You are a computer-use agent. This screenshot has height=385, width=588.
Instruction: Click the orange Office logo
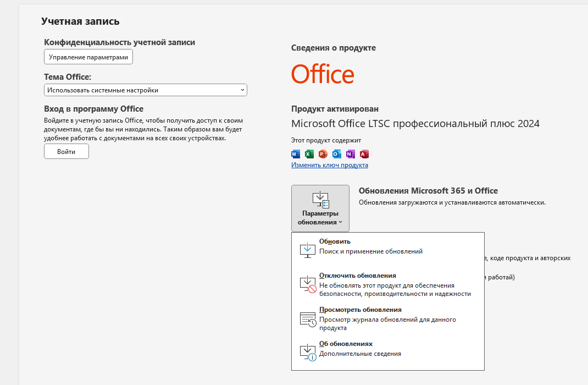point(323,74)
